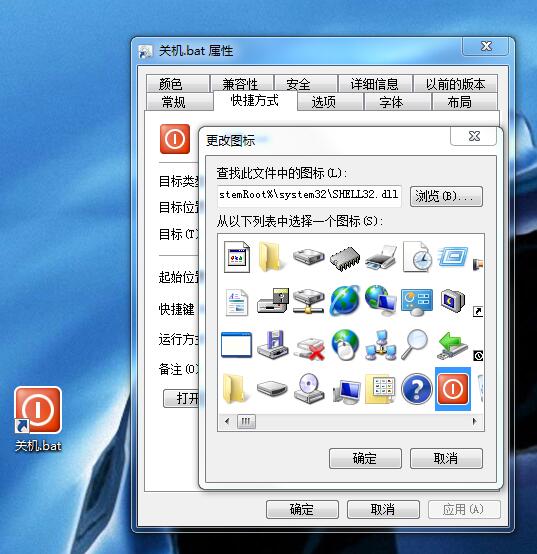Switch to the 字体 tab

coord(398,102)
